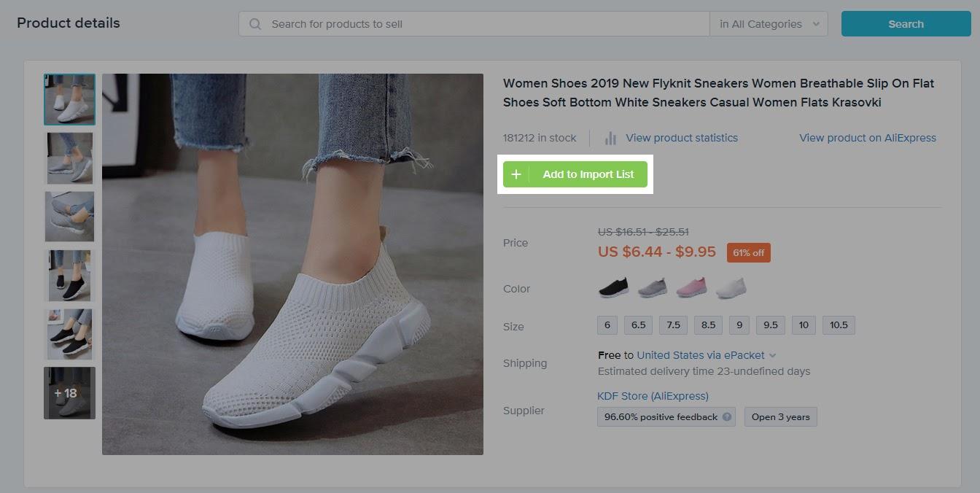
Task: Choose size 8.5
Action: click(708, 325)
